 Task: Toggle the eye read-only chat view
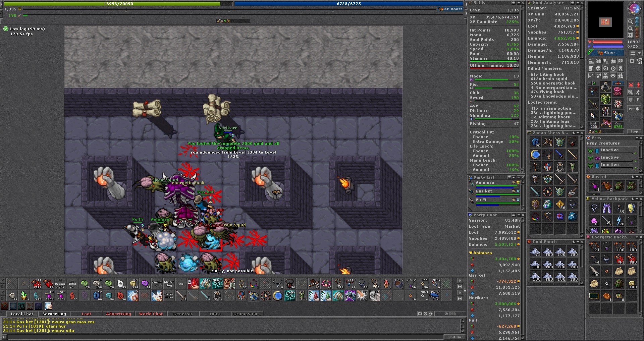point(450,314)
